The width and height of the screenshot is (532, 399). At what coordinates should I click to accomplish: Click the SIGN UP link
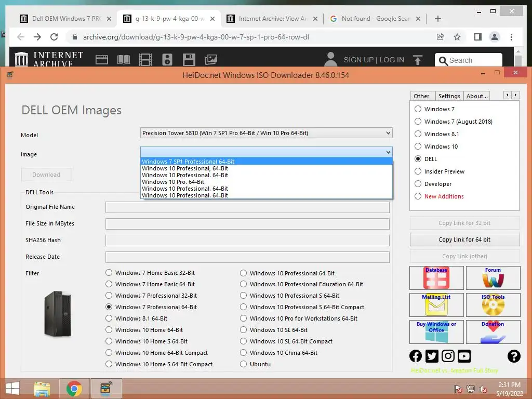[358, 60]
